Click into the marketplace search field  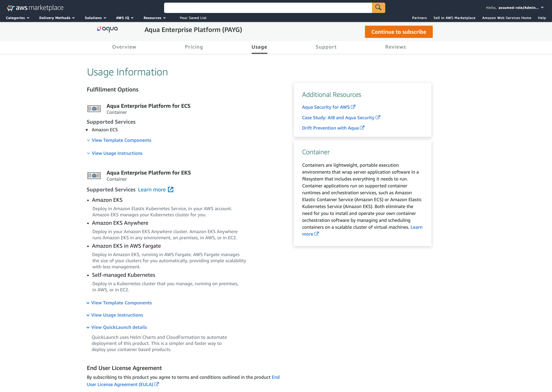(x=268, y=8)
